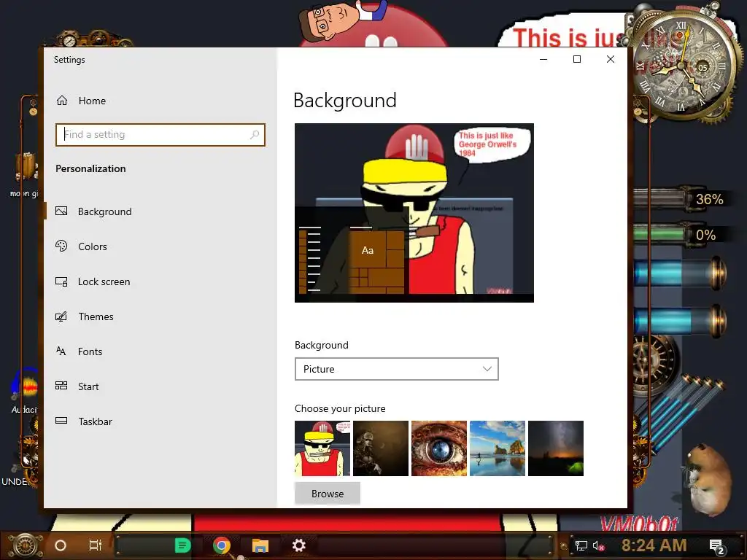Click the search magnifier icon
The width and height of the screenshot is (747, 560).
tap(255, 135)
